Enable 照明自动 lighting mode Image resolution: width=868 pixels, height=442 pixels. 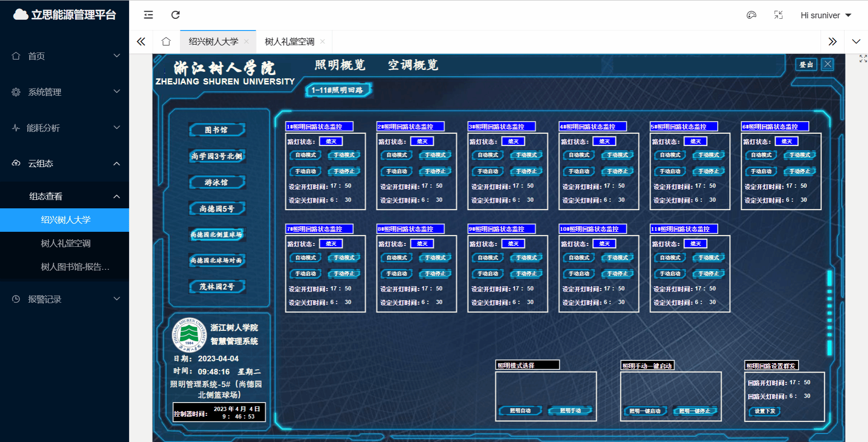click(x=520, y=411)
